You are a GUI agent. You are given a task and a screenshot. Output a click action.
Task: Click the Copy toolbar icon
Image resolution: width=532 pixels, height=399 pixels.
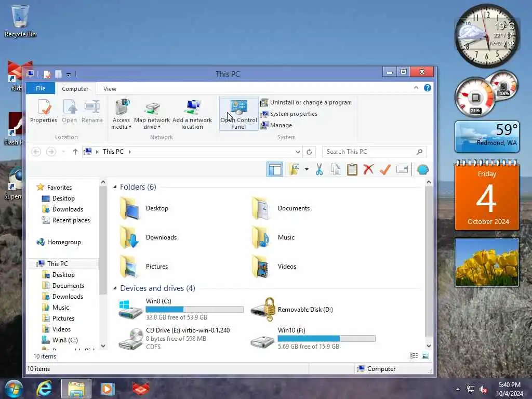tap(336, 169)
